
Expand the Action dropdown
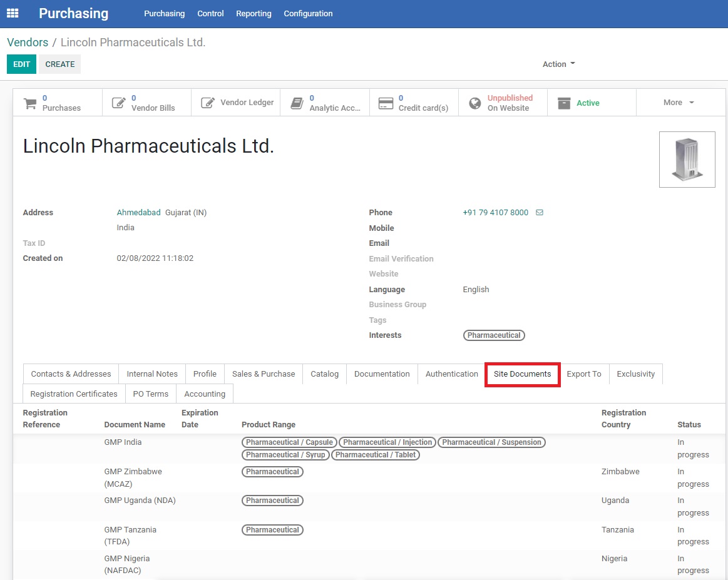click(x=558, y=64)
